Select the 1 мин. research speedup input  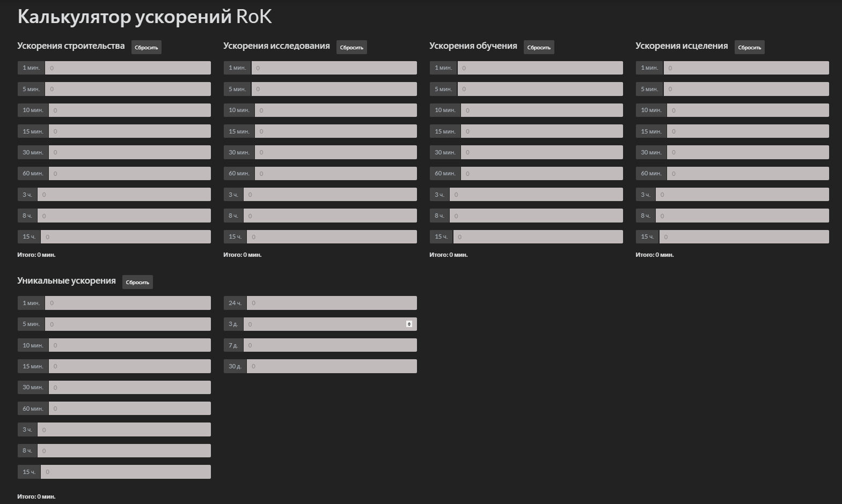pyautogui.click(x=334, y=68)
